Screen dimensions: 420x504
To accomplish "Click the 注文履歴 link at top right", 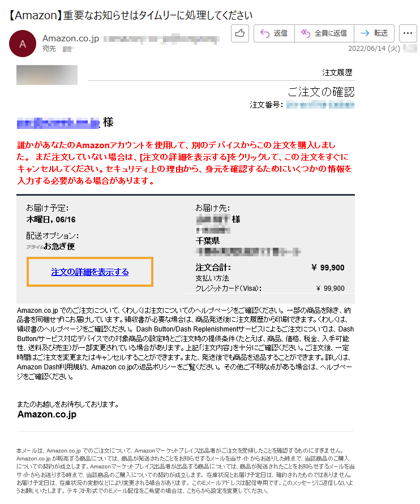I will coord(337,72).
